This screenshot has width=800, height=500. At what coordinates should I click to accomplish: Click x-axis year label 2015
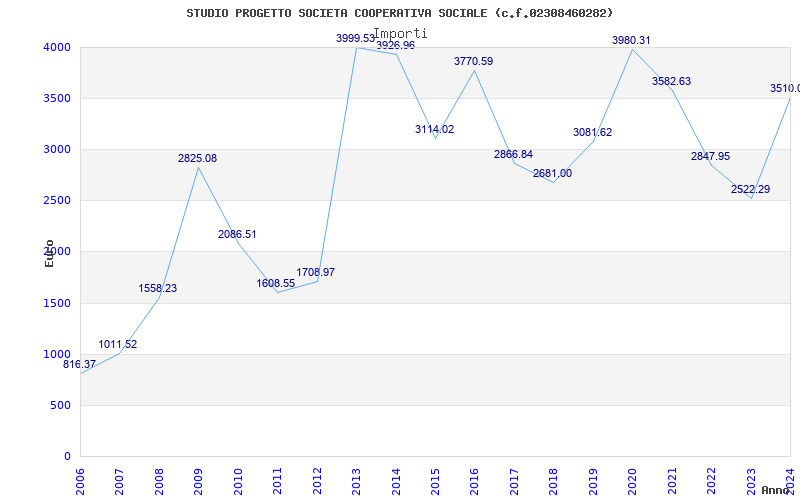coord(435,482)
